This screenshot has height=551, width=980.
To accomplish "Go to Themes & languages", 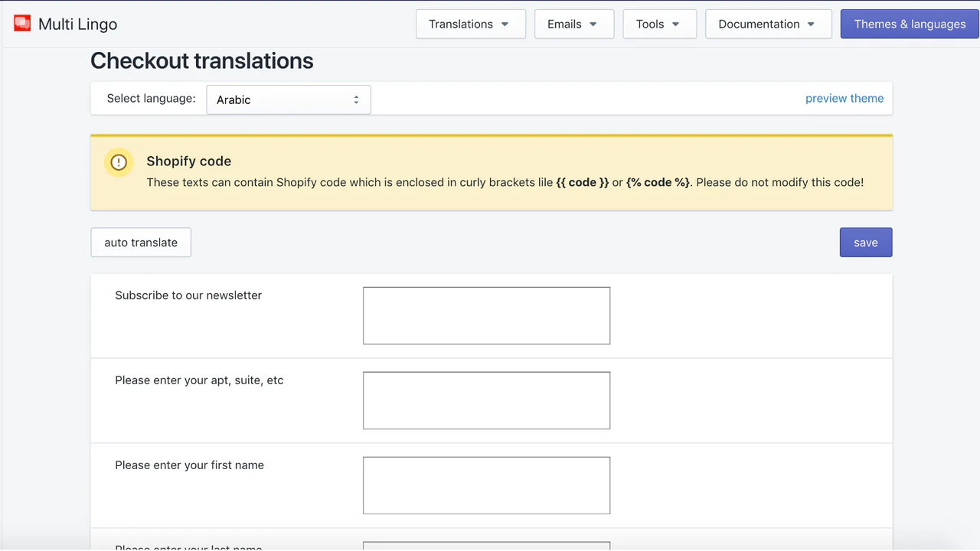I will tap(910, 24).
